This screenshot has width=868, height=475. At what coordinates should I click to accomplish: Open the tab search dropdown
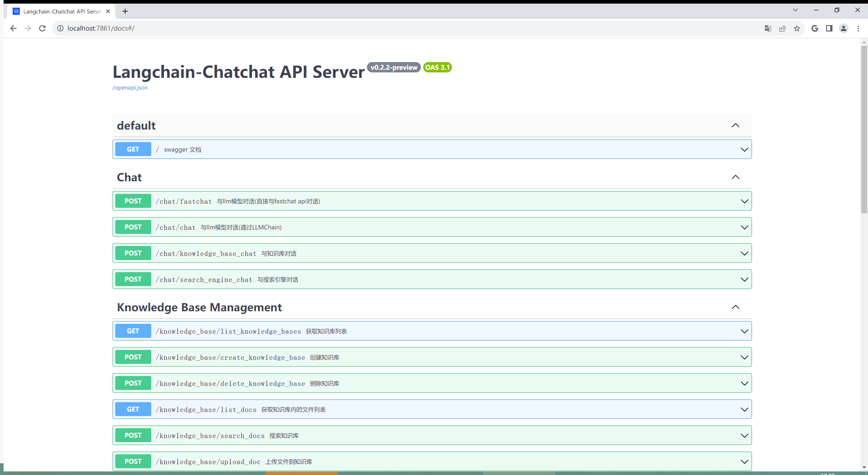796,10
